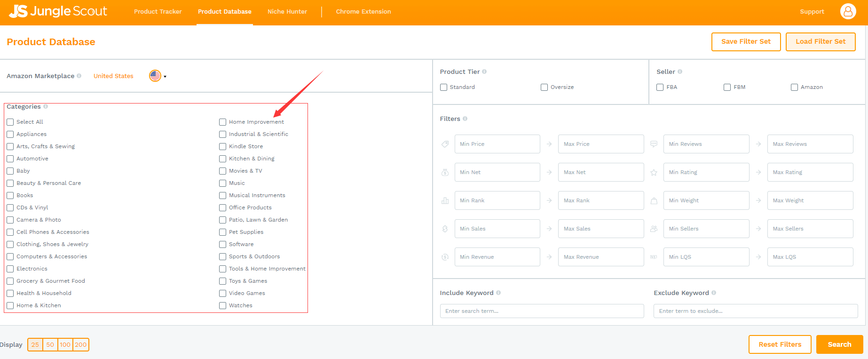
Task: Click the Weight icon beside Min Weight
Action: click(x=654, y=200)
